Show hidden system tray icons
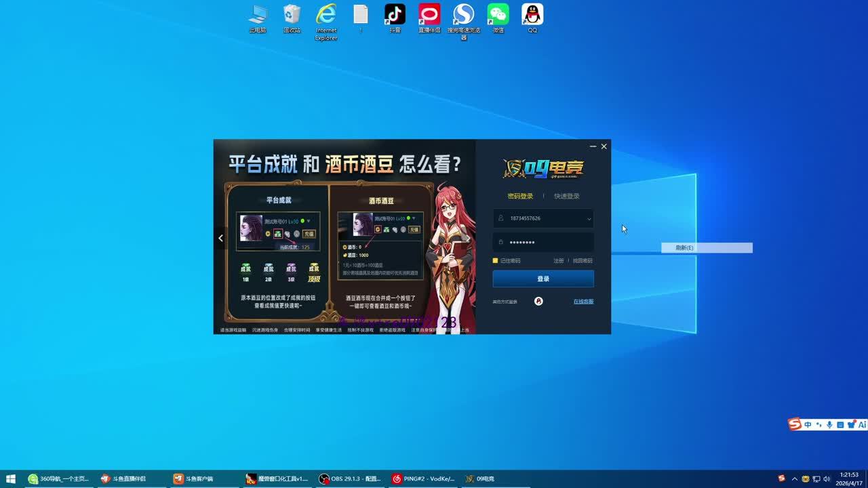This screenshot has width=868, height=488. (x=795, y=479)
